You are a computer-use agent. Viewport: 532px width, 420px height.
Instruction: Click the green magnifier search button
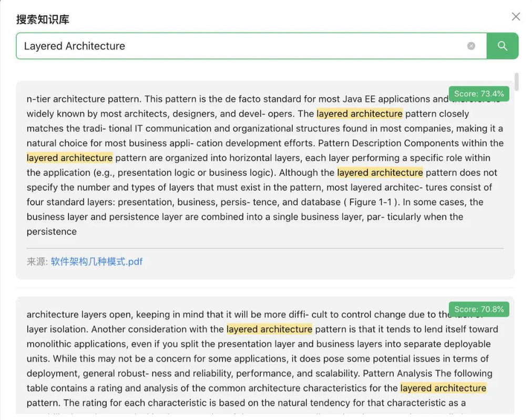pos(502,46)
